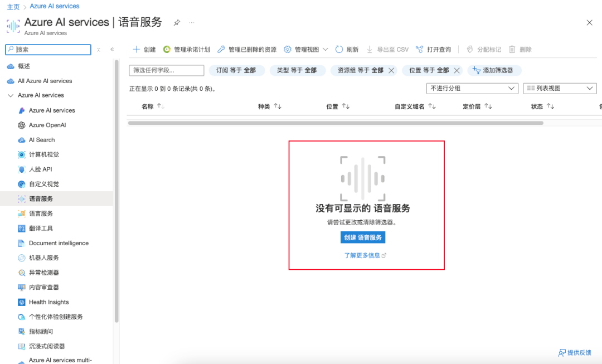Click 打开查询 in the toolbar
The image size is (602, 364).
click(434, 50)
